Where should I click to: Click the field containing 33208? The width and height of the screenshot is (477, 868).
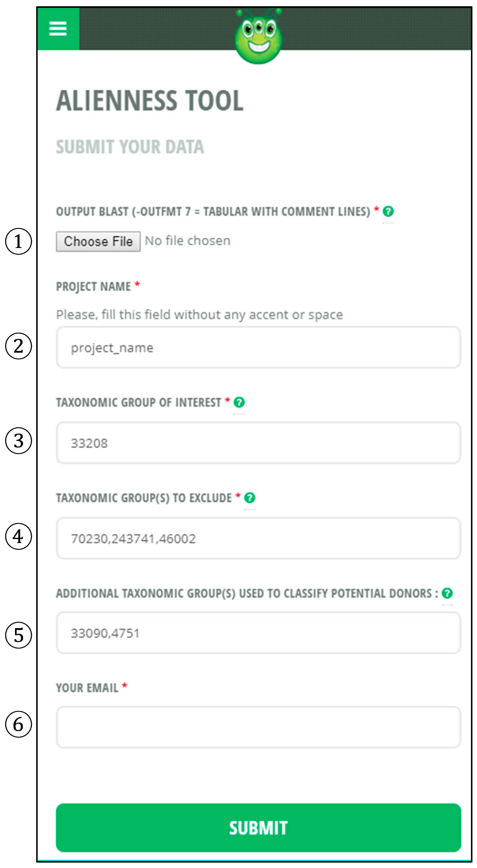[258, 443]
